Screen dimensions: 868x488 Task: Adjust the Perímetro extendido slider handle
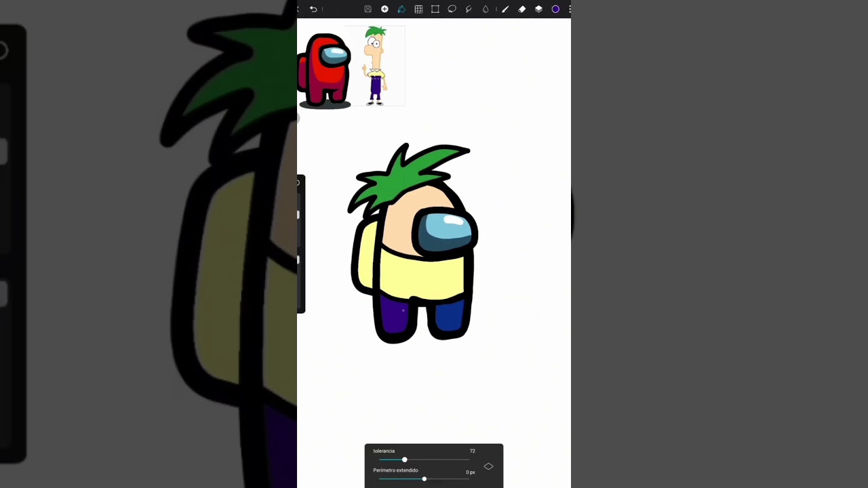pos(424,479)
